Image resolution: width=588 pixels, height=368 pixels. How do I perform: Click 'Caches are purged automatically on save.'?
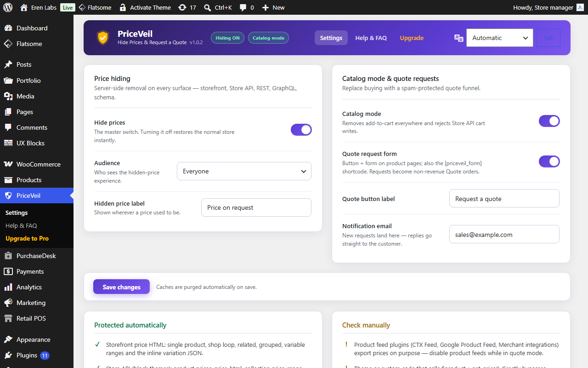[206, 287]
